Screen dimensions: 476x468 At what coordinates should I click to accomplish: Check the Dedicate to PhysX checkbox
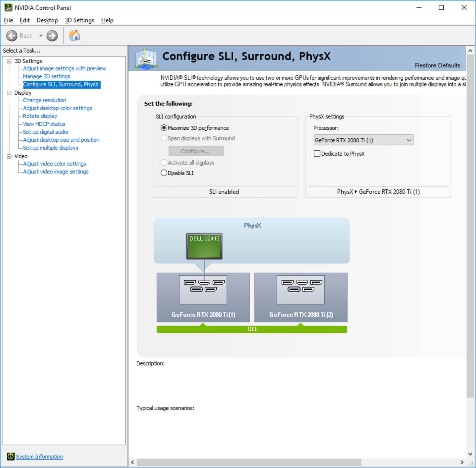(x=317, y=153)
